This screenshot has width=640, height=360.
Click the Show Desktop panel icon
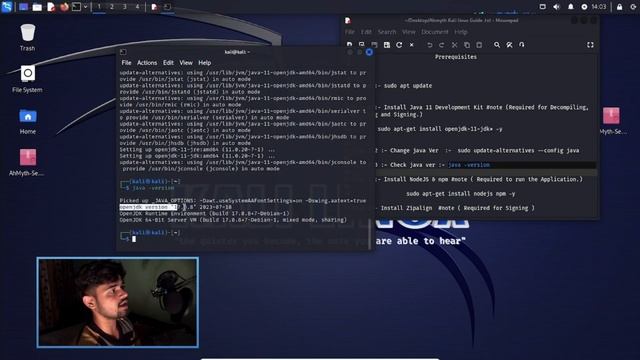(x=23, y=7)
